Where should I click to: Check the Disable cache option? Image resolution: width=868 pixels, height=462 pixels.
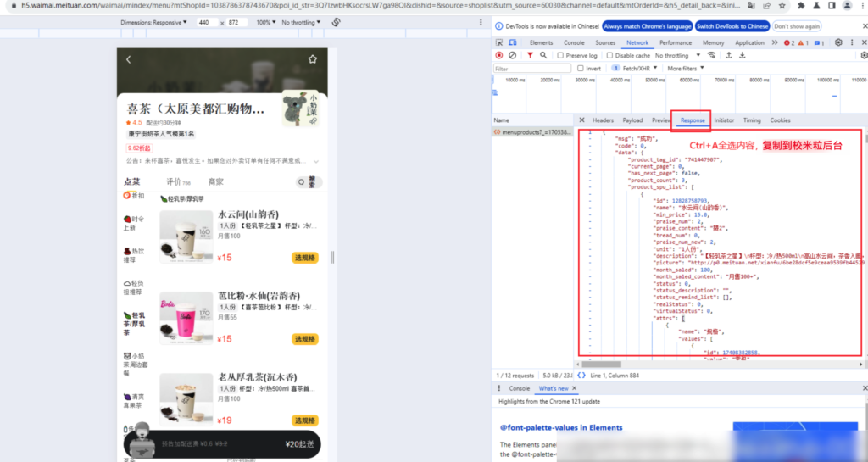pos(610,55)
